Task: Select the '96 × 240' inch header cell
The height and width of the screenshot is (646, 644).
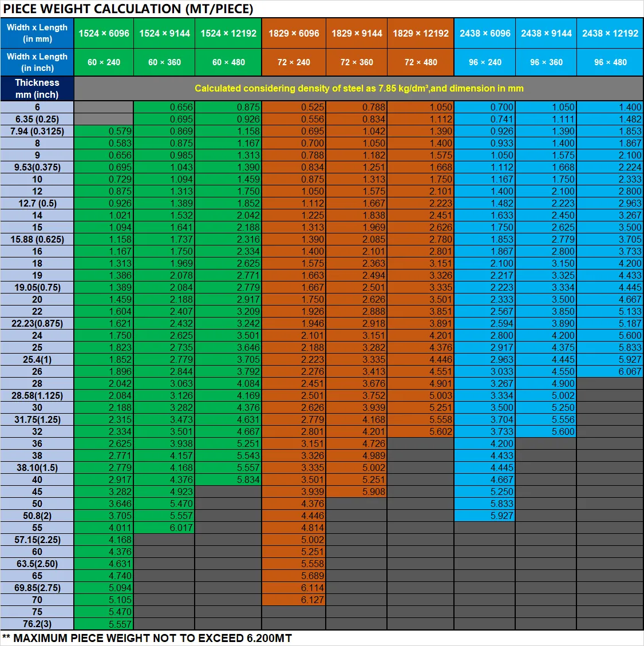Action: click(485, 62)
